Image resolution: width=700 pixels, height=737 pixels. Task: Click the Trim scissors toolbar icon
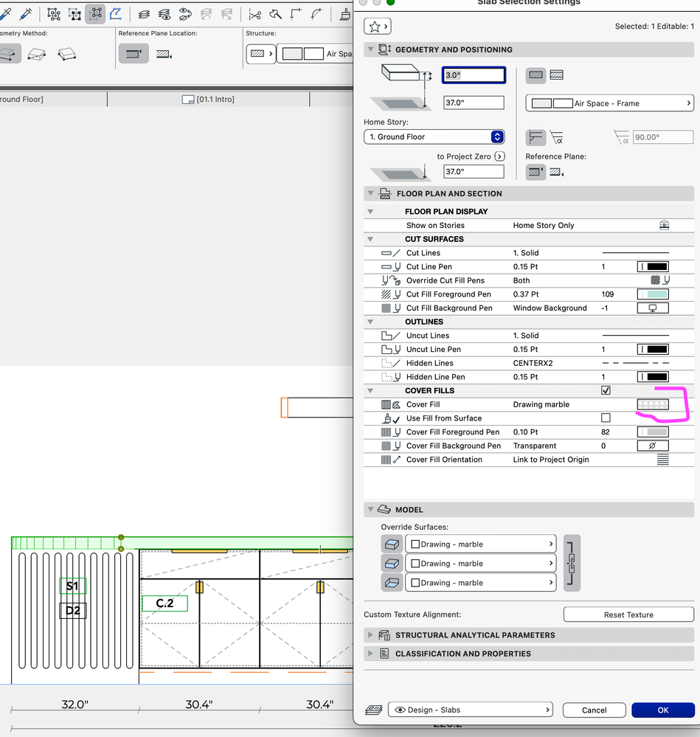(x=255, y=15)
